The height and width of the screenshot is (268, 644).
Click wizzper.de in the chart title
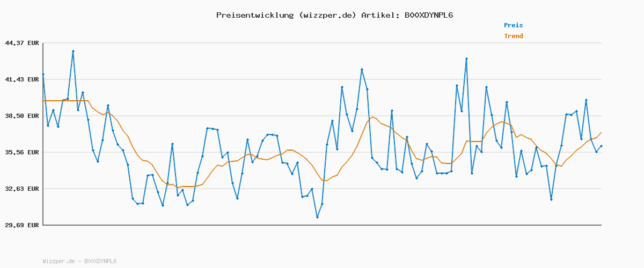(x=327, y=15)
